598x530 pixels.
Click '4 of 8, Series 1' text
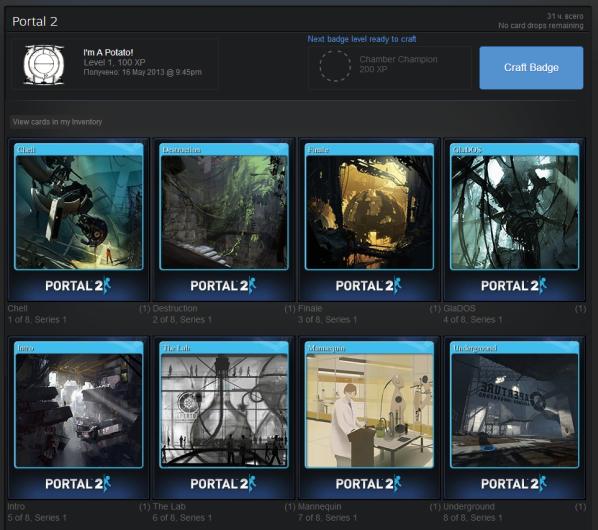tap(473, 320)
